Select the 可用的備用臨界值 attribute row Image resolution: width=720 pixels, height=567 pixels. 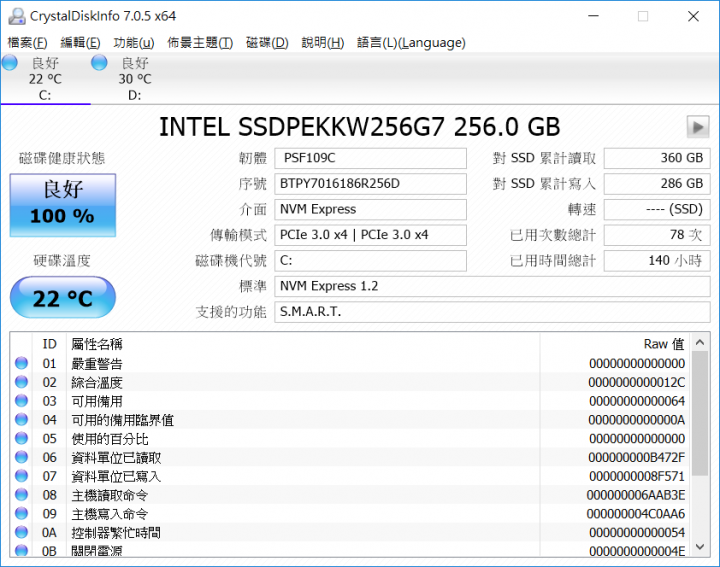pos(351,420)
